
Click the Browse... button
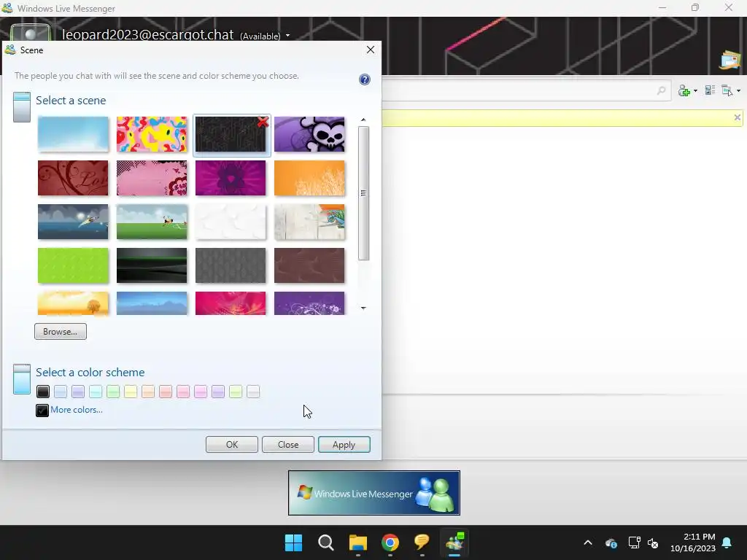point(61,332)
